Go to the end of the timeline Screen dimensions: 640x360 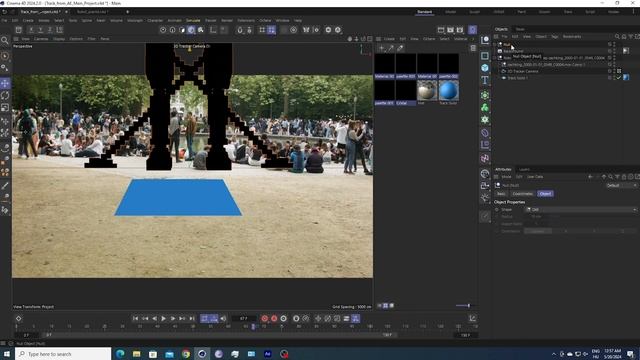click(191, 318)
